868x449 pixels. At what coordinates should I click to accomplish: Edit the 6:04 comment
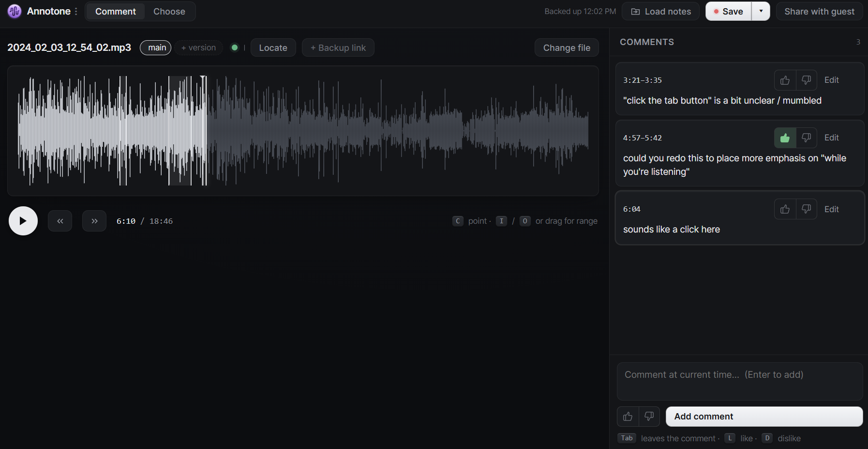click(x=831, y=209)
